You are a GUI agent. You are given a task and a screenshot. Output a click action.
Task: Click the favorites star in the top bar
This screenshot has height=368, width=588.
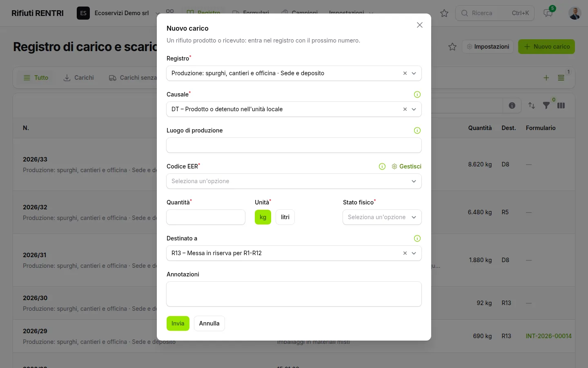[x=444, y=13]
